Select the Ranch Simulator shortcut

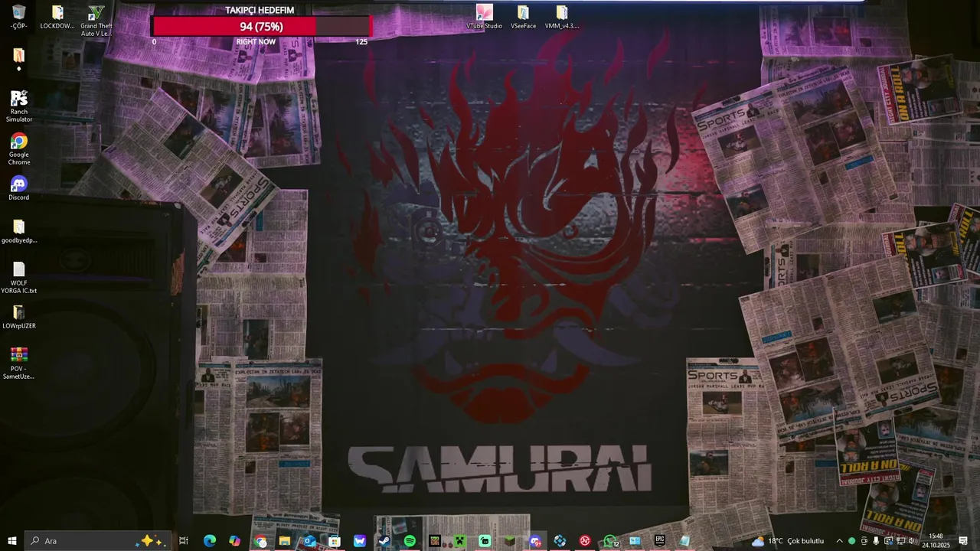(19, 106)
